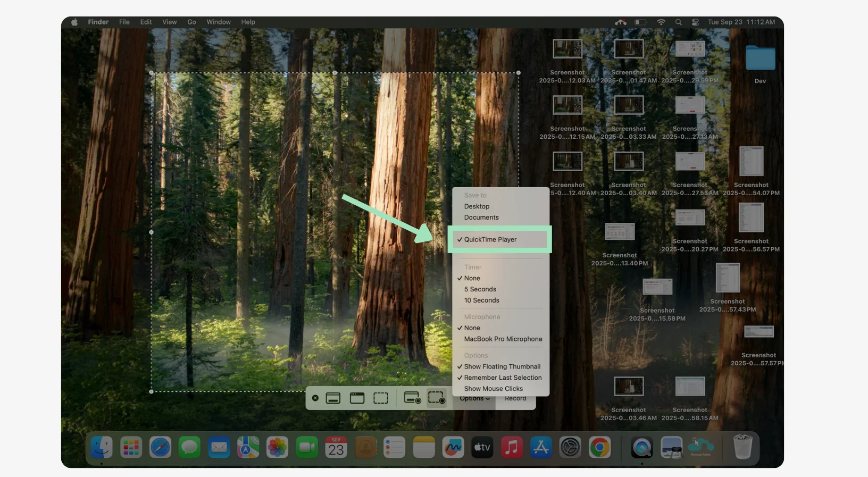Image resolution: width=868 pixels, height=477 pixels.
Task: Open the Apple menu
Action: click(x=74, y=22)
